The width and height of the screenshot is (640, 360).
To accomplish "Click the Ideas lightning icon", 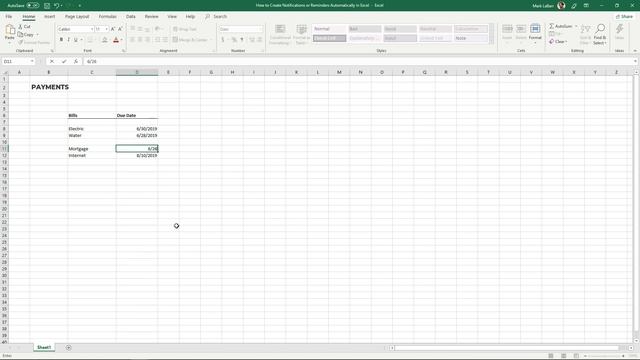I will [619, 29].
